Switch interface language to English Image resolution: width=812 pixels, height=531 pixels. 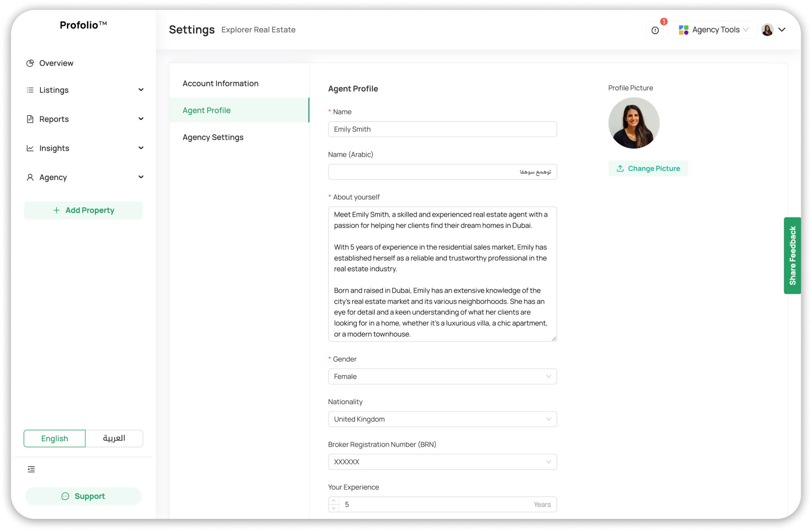coord(54,438)
